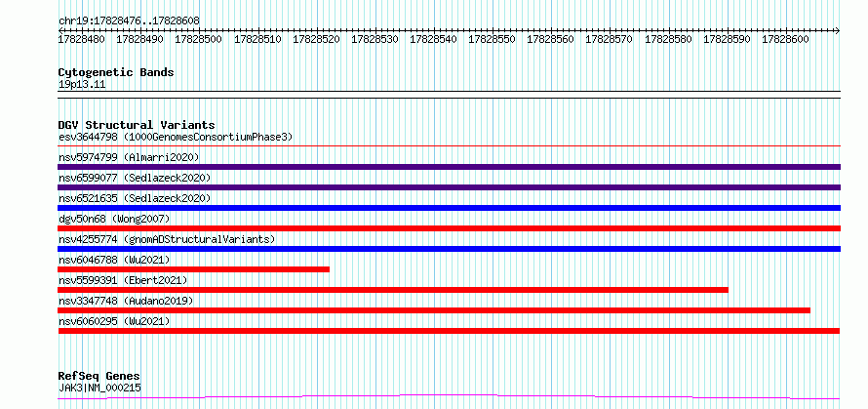Image resolution: width=868 pixels, height=409 pixels.
Task: Click the DGV Structural Variants track heading
Action: pos(137,125)
